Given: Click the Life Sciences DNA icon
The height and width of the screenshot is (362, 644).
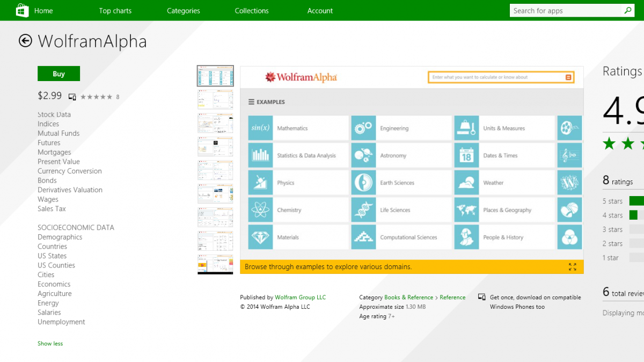Looking at the screenshot, I should [363, 210].
